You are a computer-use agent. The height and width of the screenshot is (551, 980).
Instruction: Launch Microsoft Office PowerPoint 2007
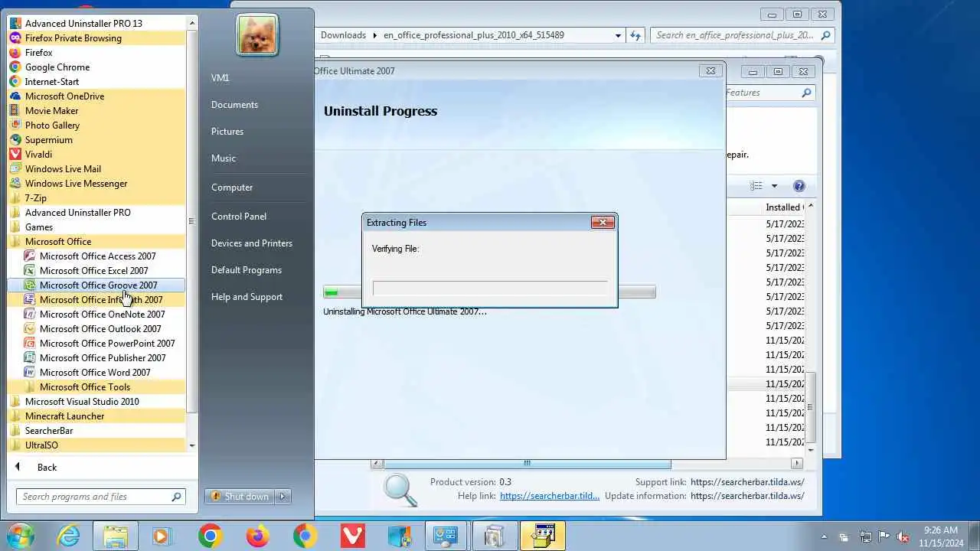point(96,343)
